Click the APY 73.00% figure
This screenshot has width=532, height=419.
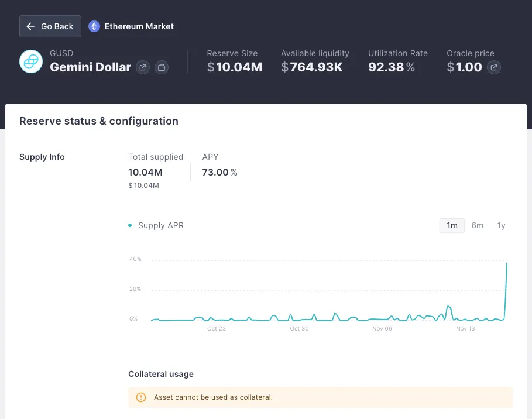[219, 172]
